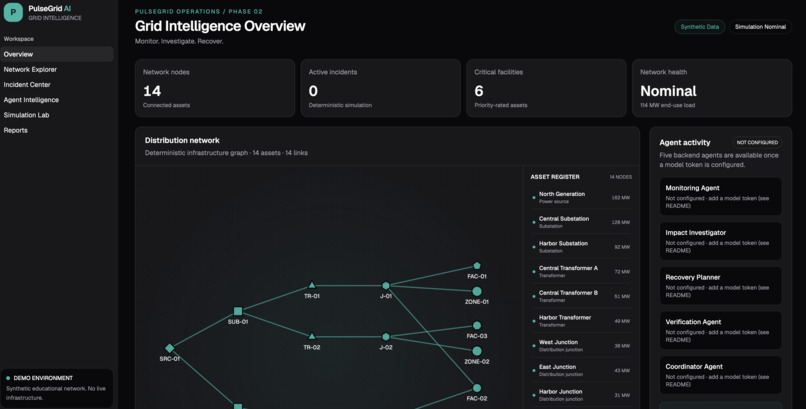Click the Active incidents 0 card
The height and width of the screenshot is (409, 806).
(x=380, y=88)
